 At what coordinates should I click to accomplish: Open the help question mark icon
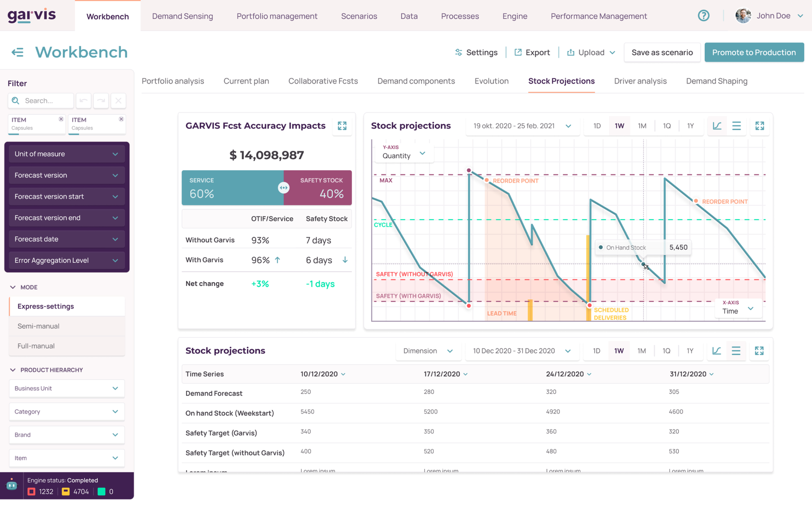pyautogui.click(x=703, y=16)
